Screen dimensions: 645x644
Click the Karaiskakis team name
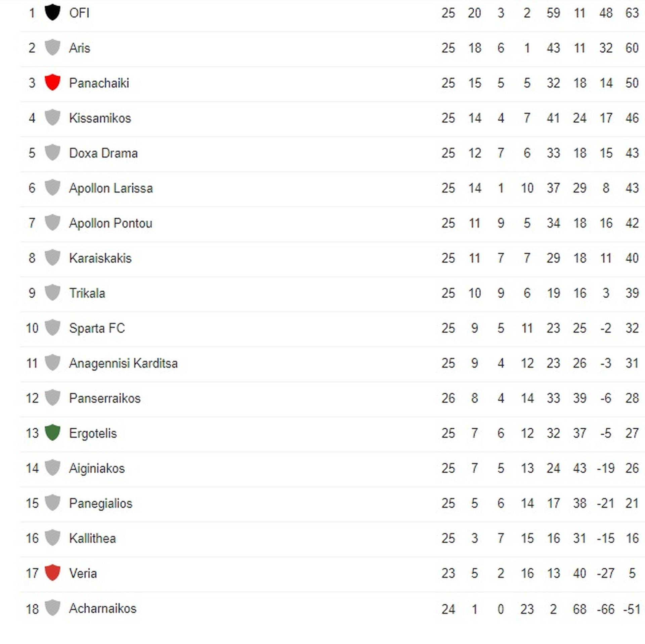point(100,258)
